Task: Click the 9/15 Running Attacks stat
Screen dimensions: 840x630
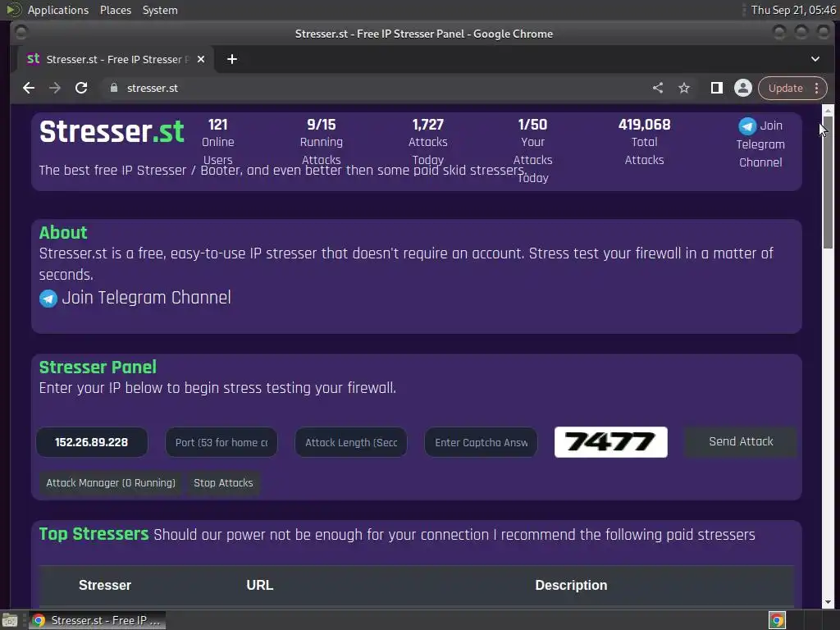Action: coord(322,142)
